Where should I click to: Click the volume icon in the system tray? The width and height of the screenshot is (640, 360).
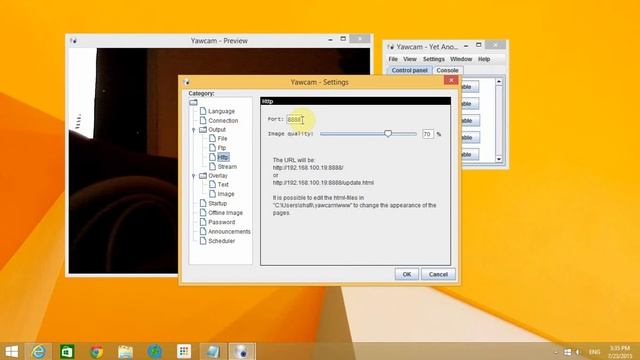pos(578,352)
